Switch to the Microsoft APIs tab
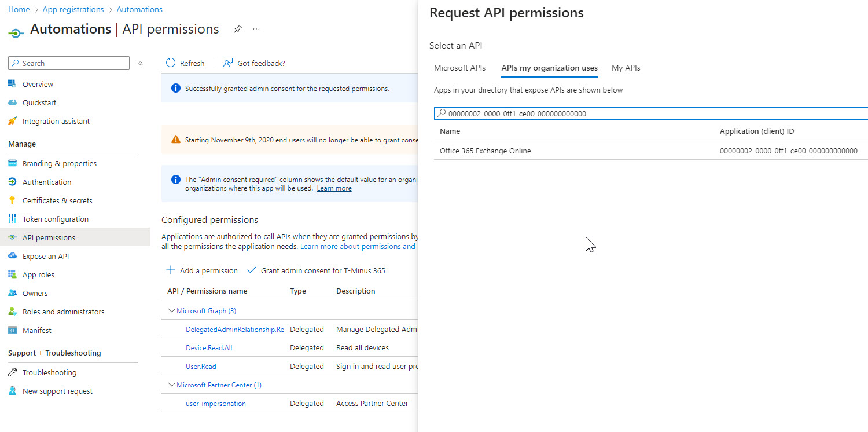This screenshot has width=868, height=432. [x=459, y=68]
